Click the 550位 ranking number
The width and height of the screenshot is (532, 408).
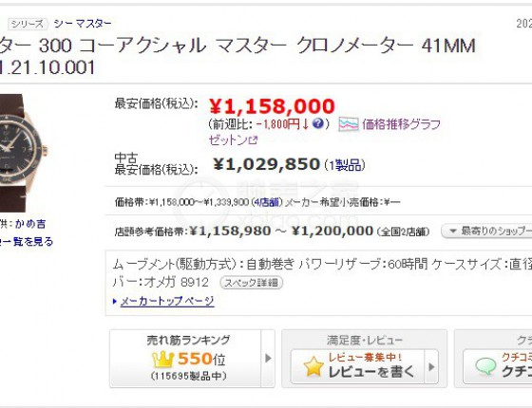201,360
